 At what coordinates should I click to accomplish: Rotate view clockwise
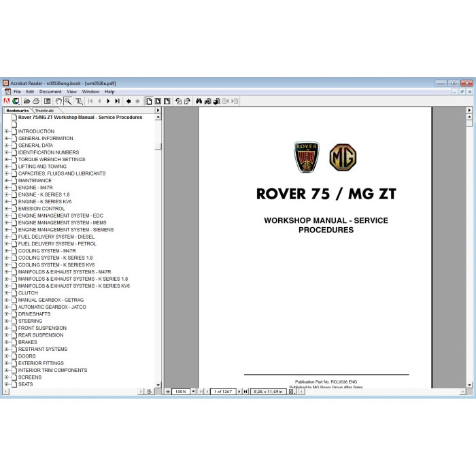187,101
